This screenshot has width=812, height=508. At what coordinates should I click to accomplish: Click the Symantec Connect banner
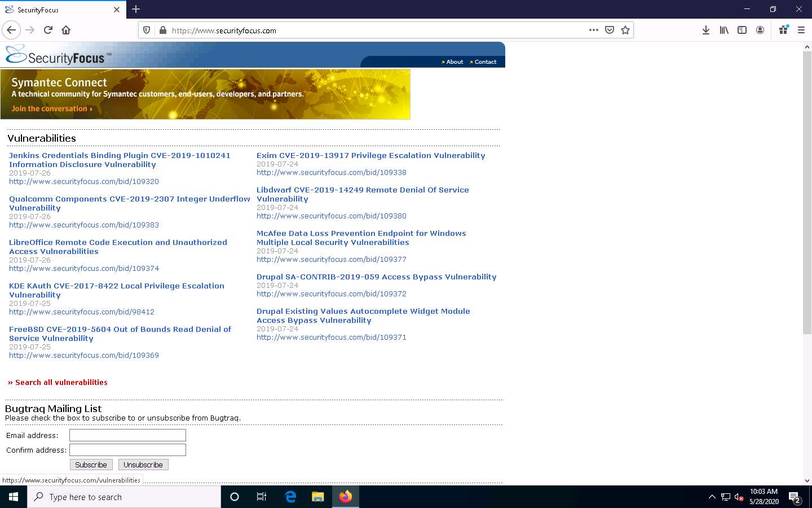tap(205, 94)
